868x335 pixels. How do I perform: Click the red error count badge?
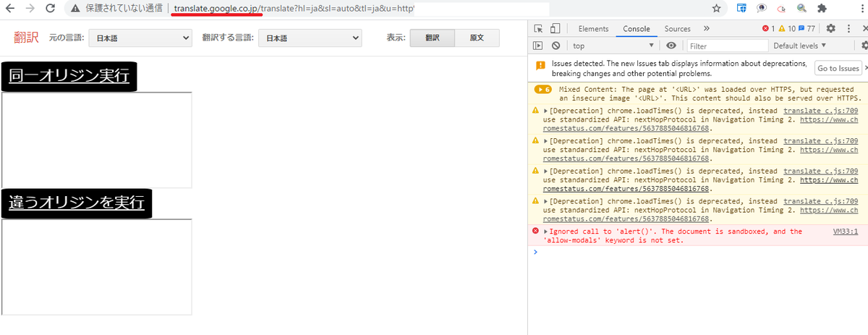[x=768, y=29]
